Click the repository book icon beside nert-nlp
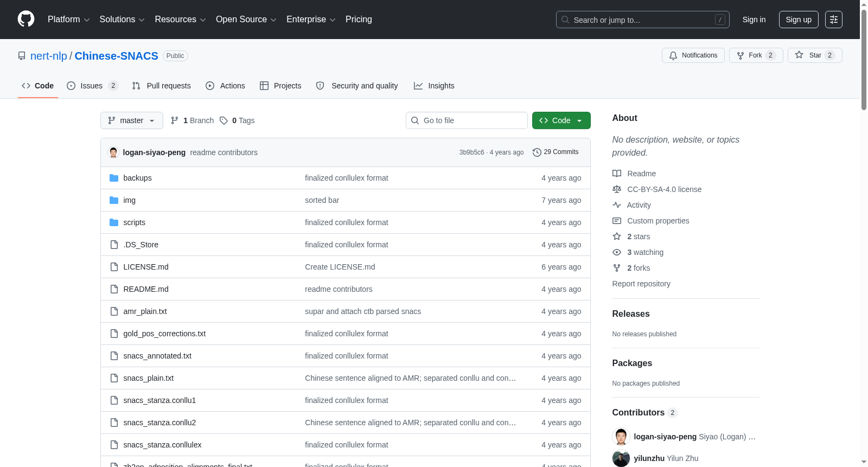This screenshot has height=467, width=868. click(x=22, y=56)
